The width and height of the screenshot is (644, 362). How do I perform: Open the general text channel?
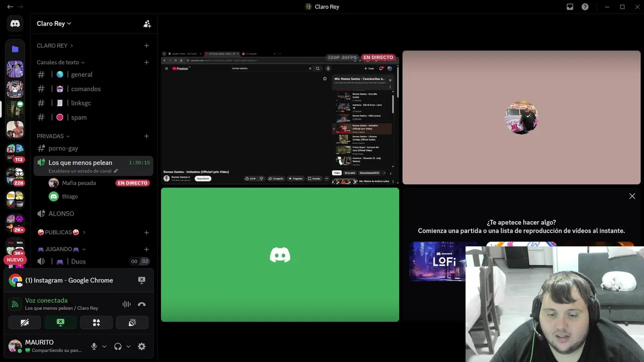click(x=94, y=74)
